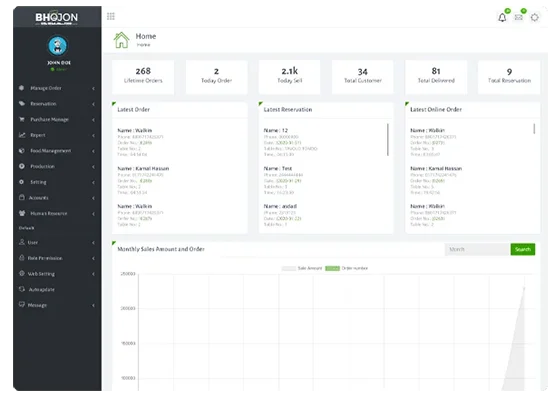The height and width of the screenshot is (397, 555).
Task: Open the Purchase Manage menu
Action: 57,119
